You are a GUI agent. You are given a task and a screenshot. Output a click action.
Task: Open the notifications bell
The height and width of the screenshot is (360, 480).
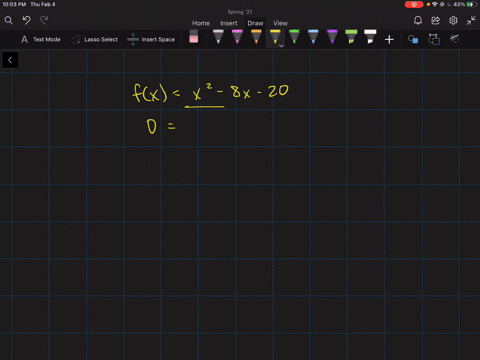click(x=418, y=21)
